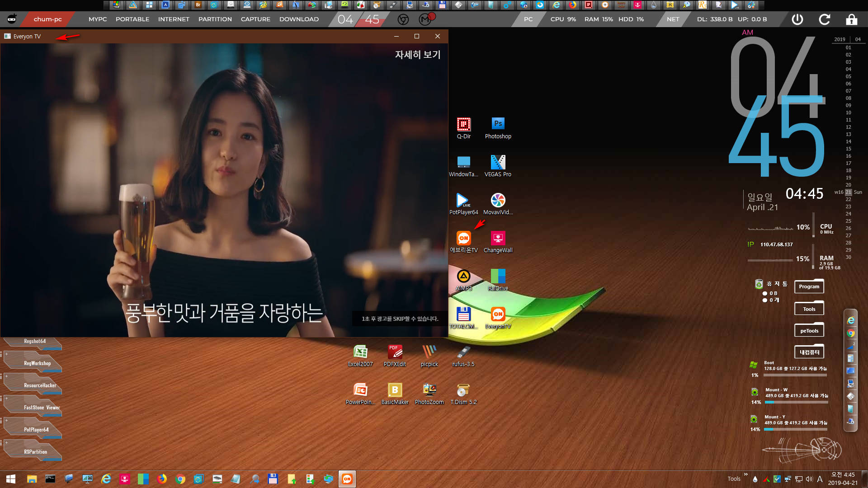Click the Mount - Y drive usage bar

(796, 429)
